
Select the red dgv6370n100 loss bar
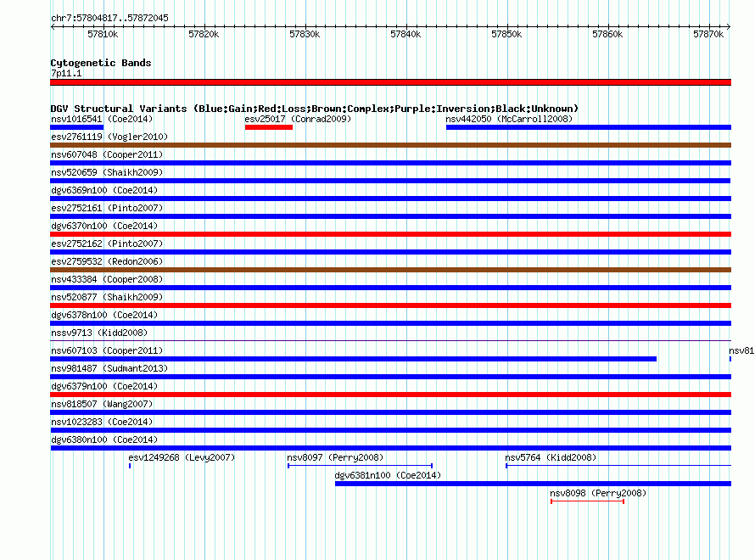390,234
